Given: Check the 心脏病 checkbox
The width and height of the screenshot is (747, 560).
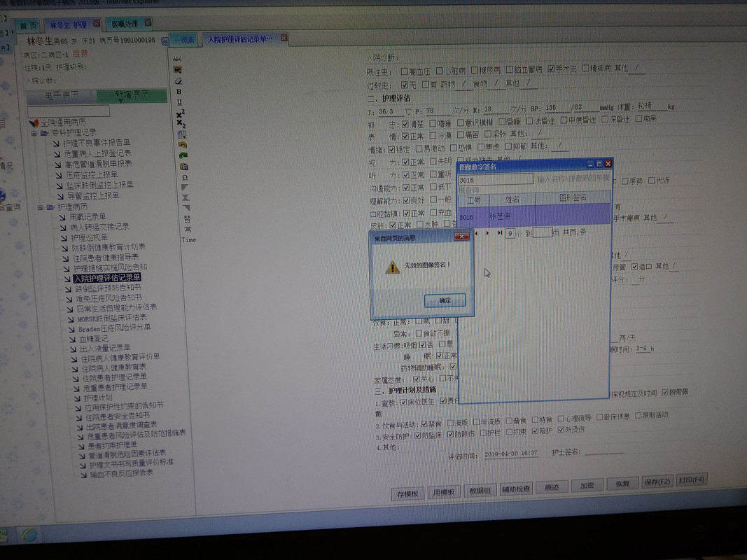Looking at the screenshot, I should pos(440,71).
